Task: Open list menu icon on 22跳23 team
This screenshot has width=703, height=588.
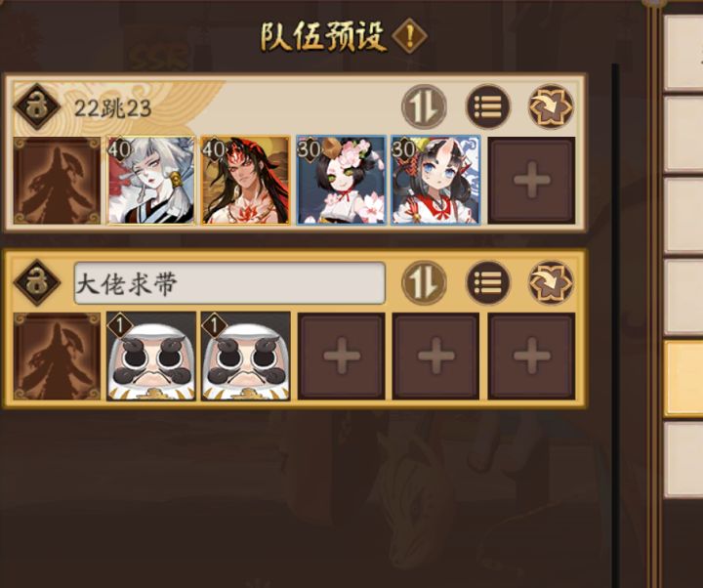Action: tap(488, 106)
